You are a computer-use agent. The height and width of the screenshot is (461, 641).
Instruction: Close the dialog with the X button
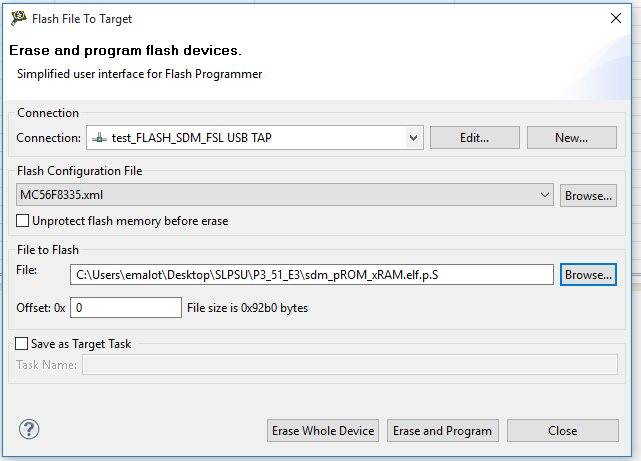pos(615,18)
